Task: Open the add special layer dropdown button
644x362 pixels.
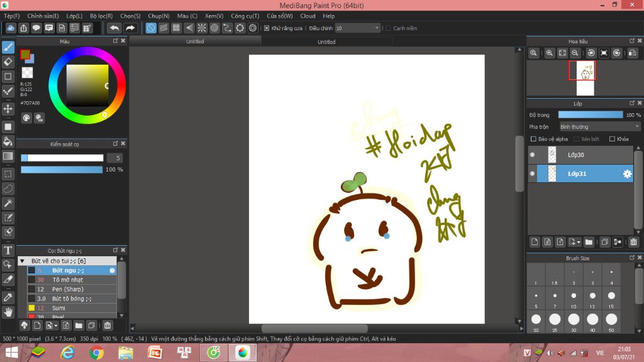Action: pos(575,242)
